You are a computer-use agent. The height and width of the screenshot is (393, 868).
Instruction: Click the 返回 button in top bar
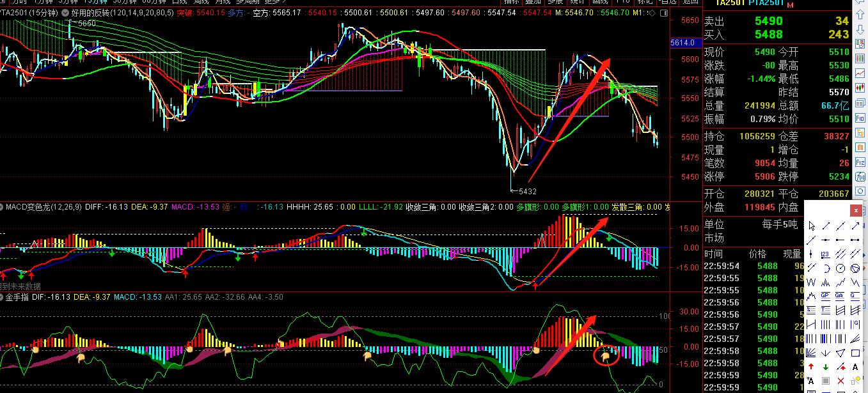690,3
